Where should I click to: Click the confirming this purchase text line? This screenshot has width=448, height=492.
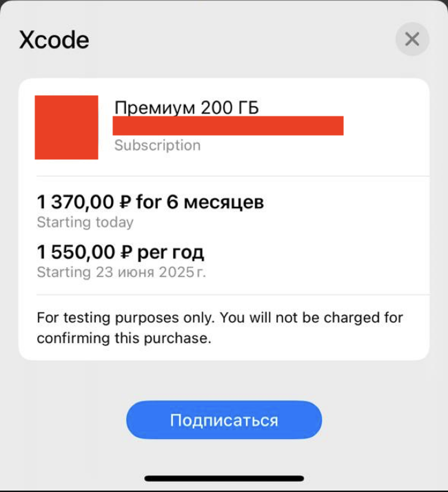click(x=123, y=338)
